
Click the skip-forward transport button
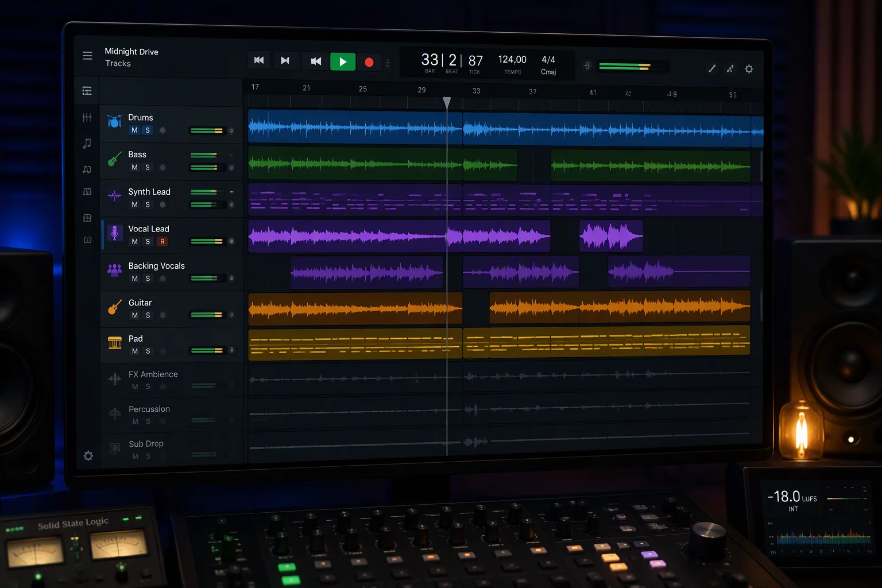coord(285,60)
